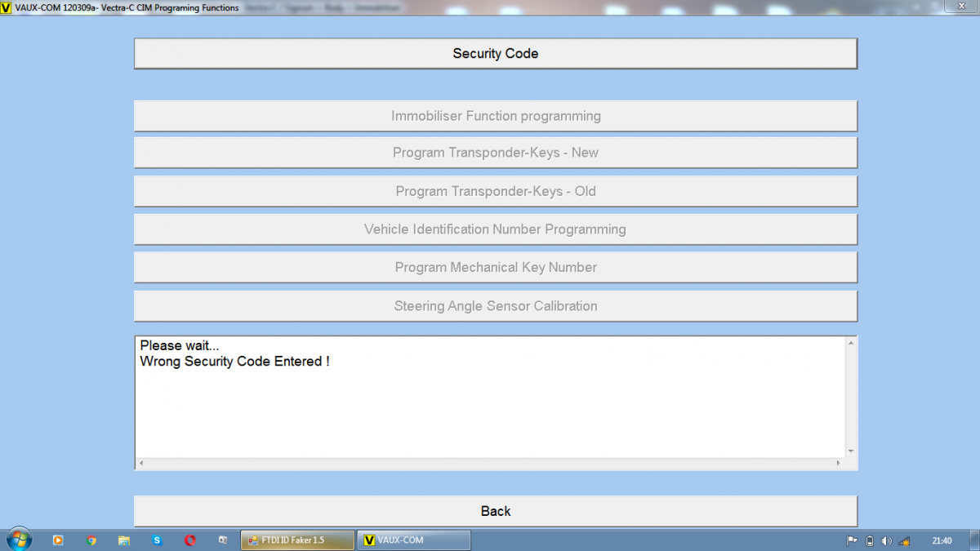Open Windows Explorer from the taskbar

tap(124, 540)
